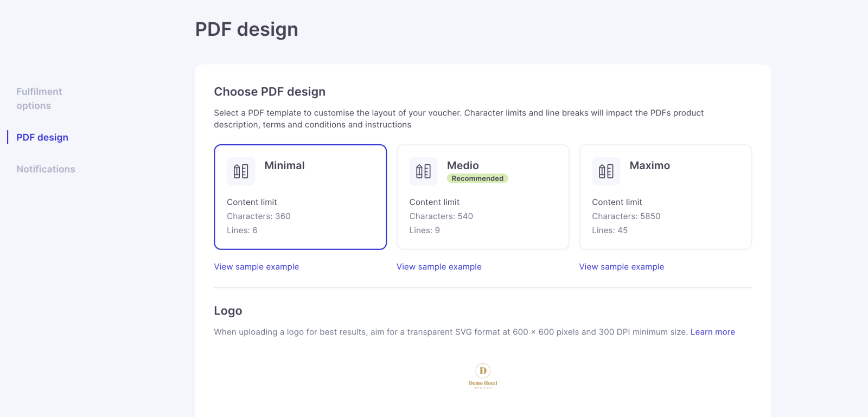Image resolution: width=868 pixels, height=417 pixels.
Task: Click the Medio template layout icon
Action: 423,171
